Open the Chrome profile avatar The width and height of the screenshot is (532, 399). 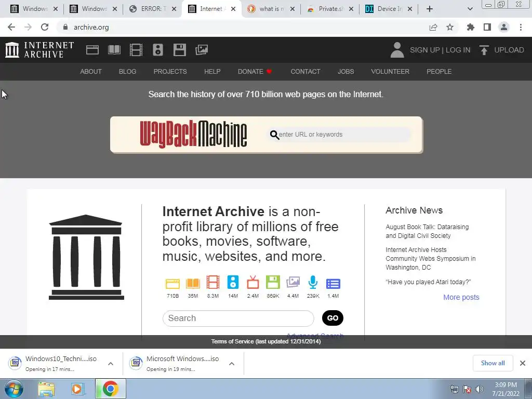[504, 27]
